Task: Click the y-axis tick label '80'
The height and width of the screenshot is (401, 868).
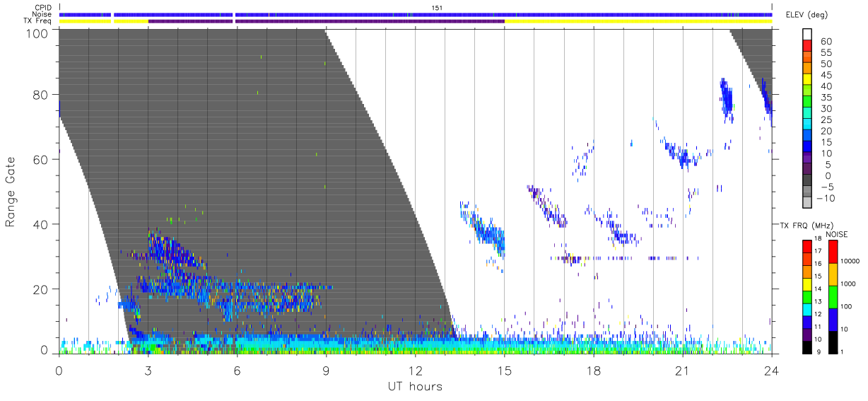Action: point(41,95)
